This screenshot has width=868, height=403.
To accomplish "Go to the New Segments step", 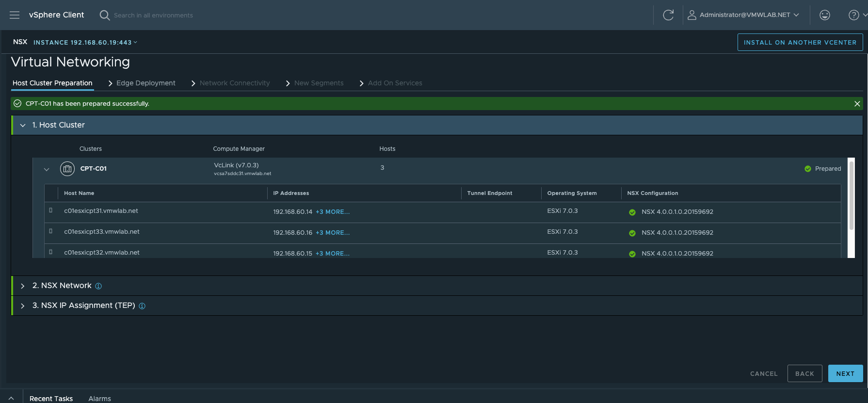I will tap(319, 83).
